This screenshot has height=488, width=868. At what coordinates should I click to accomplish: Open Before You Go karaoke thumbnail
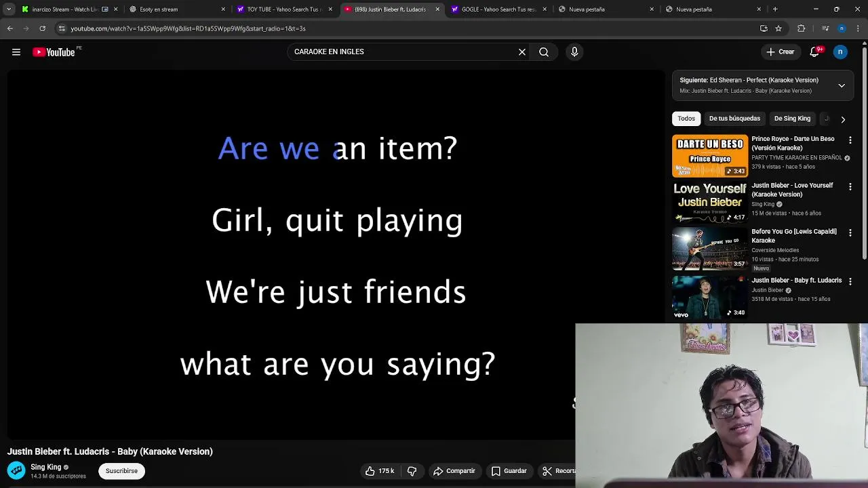pyautogui.click(x=709, y=249)
